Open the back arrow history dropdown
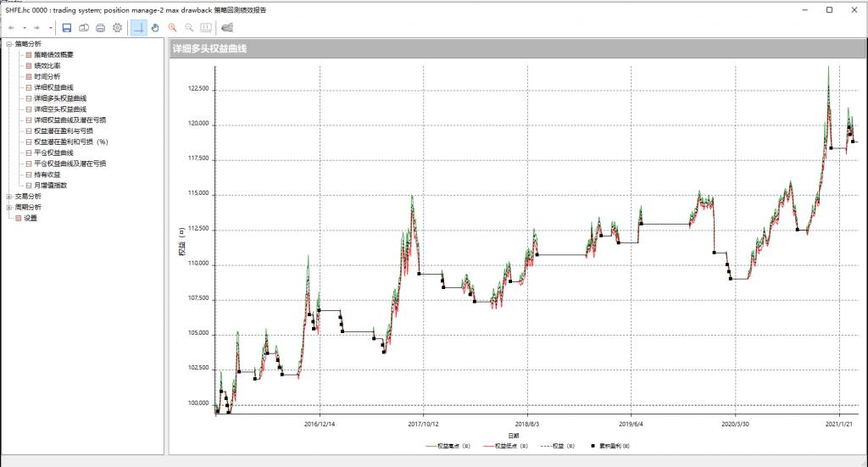 point(25,28)
